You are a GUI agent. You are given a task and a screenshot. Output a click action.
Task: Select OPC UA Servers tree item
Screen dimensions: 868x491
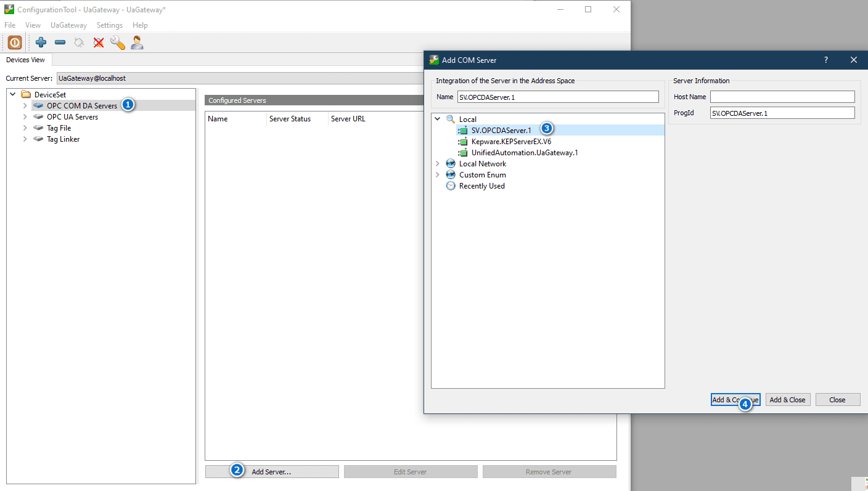72,117
